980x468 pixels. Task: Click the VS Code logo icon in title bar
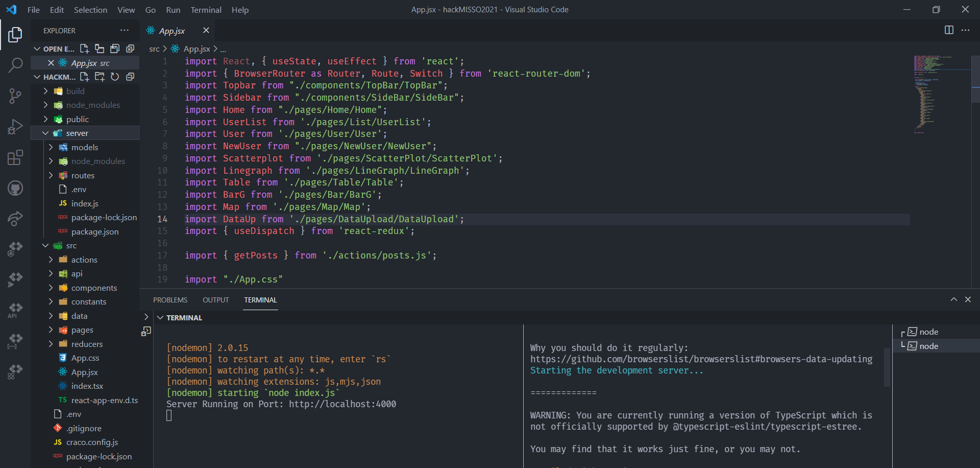(11, 10)
